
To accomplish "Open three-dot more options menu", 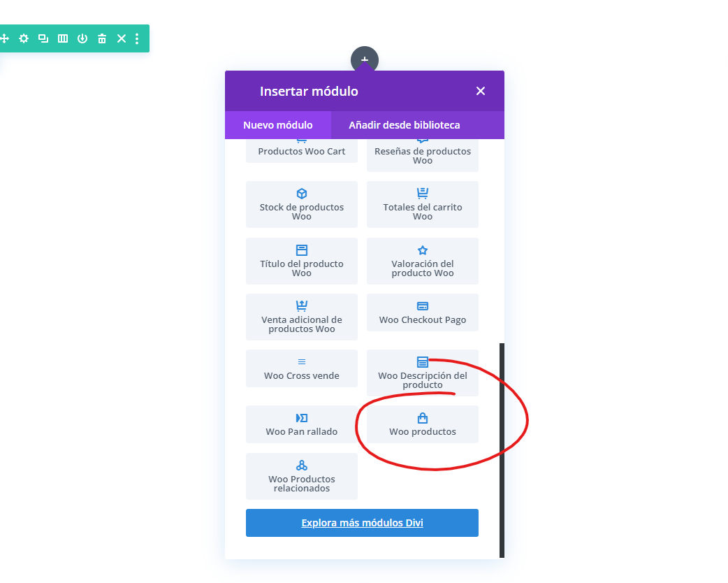I will tap(137, 38).
